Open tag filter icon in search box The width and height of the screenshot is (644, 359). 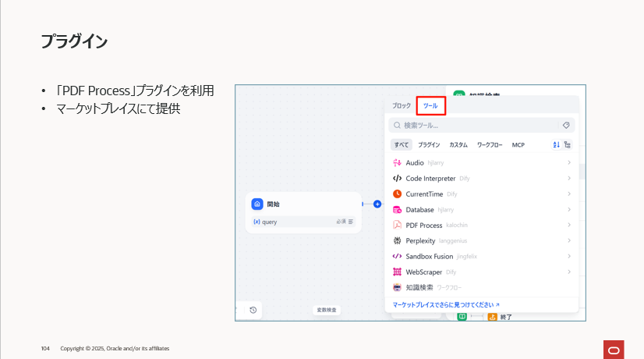[x=566, y=126]
